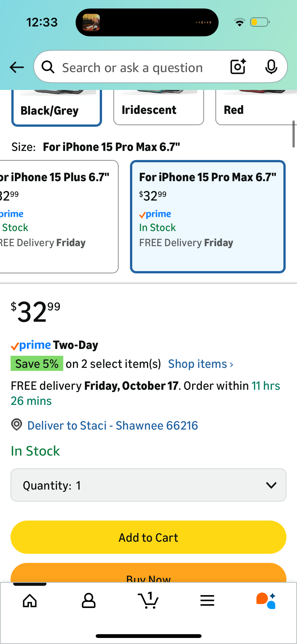Select iPhone 15 Pro Max 6.7" size
The width and height of the screenshot is (297, 644).
pos(208,217)
